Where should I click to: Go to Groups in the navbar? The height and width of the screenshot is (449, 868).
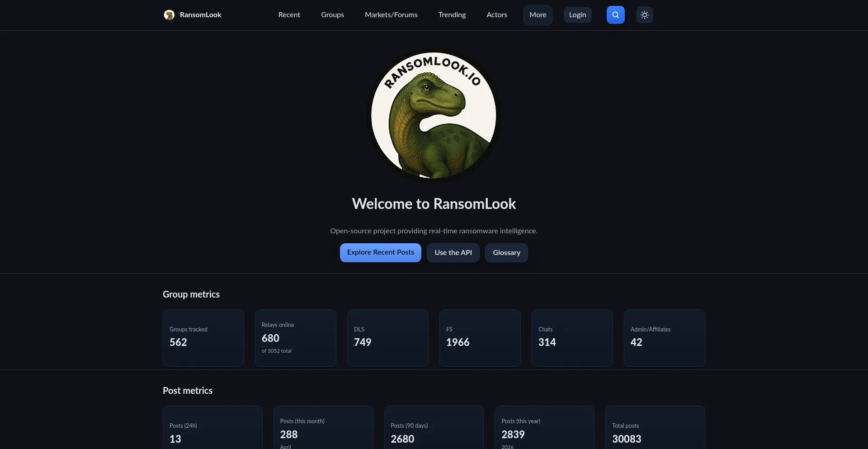pos(332,15)
